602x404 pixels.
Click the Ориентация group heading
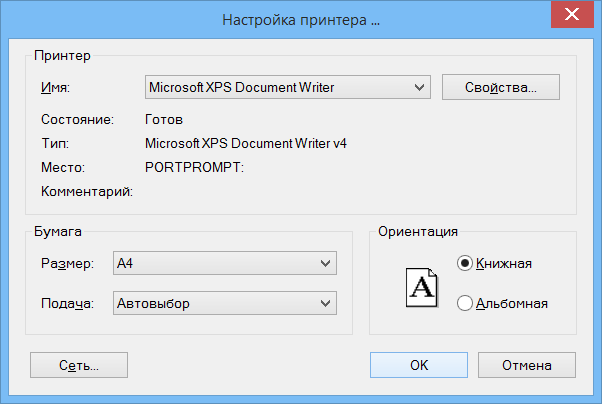(x=418, y=232)
